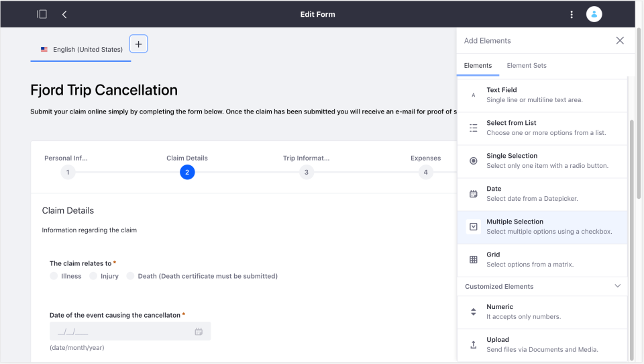The image size is (644, 364).
Task: Click the Grid element title
Action: (493, 254)
